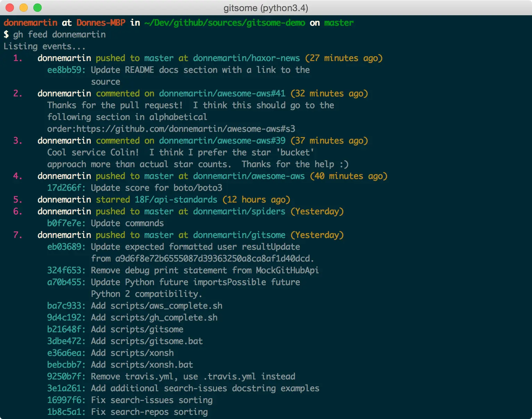Click donnemartin/awesome-aws#39 reference
This screenshot has height=419, width=532.
point(222,140)
